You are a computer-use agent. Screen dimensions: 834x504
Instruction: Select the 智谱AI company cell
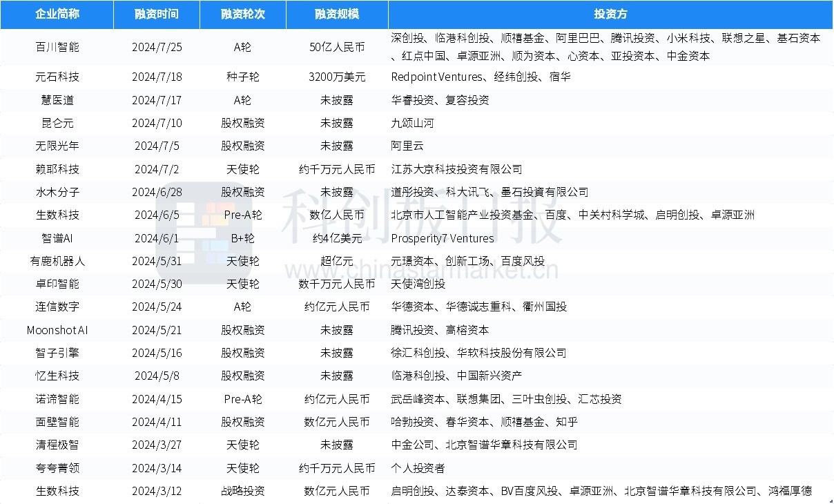coord(57,238)
